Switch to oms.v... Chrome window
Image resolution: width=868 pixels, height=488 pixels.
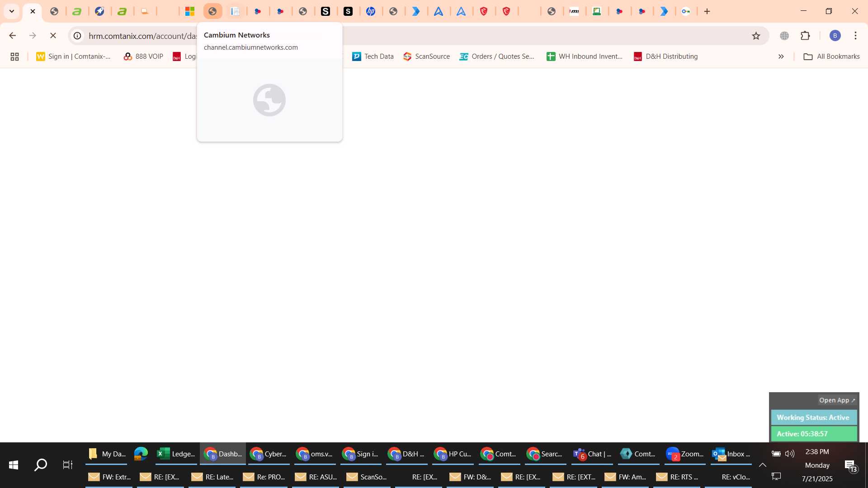(315, 454)
